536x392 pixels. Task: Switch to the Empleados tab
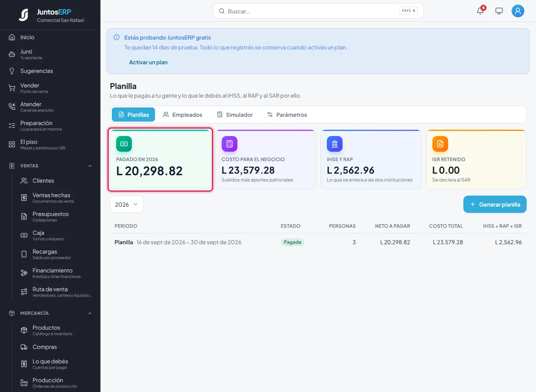[x=182, y=114]
